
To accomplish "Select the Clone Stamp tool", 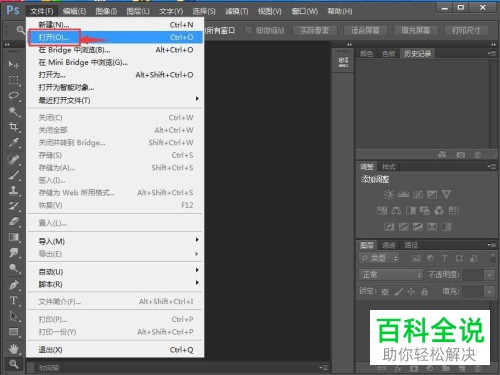I will tap(14, 190).
